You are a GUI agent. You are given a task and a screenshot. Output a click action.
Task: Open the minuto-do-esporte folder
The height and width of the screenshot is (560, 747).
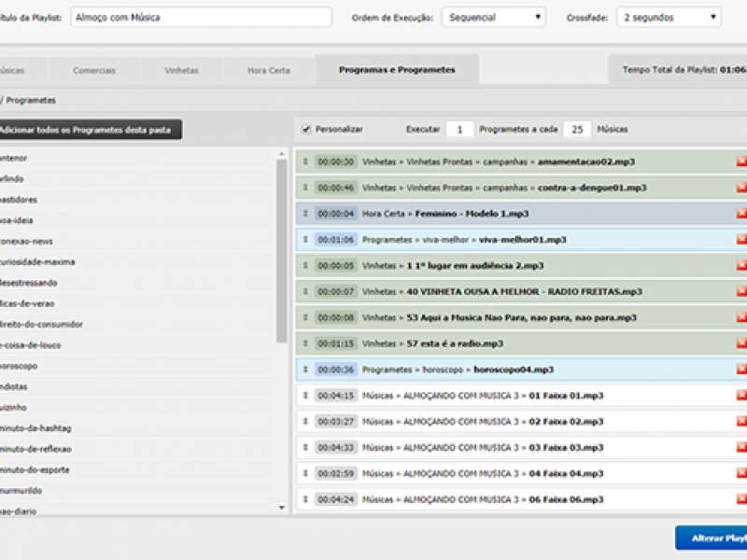click(35, 470)
